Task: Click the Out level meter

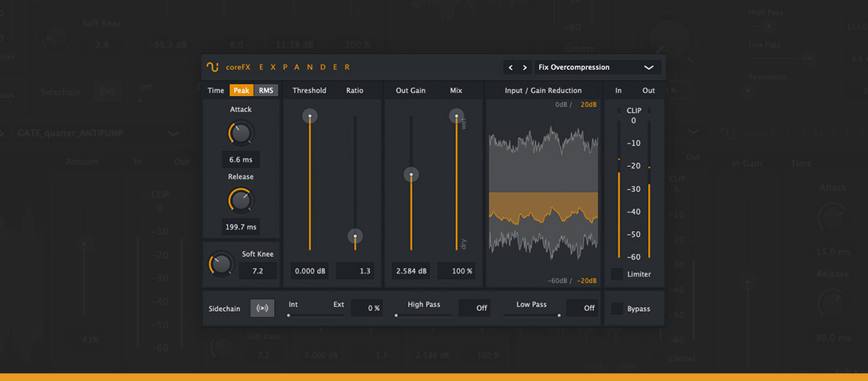Action: (x=649, y=184)
